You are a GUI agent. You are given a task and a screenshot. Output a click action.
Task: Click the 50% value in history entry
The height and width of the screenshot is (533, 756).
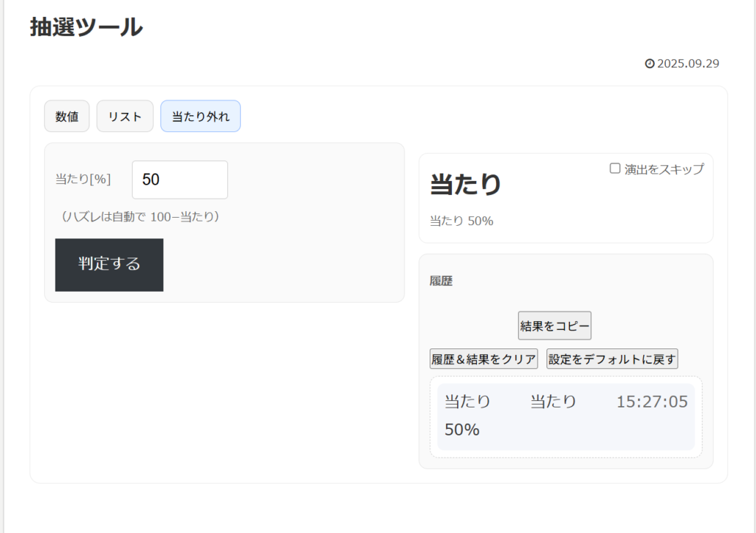tap(462, 430)
